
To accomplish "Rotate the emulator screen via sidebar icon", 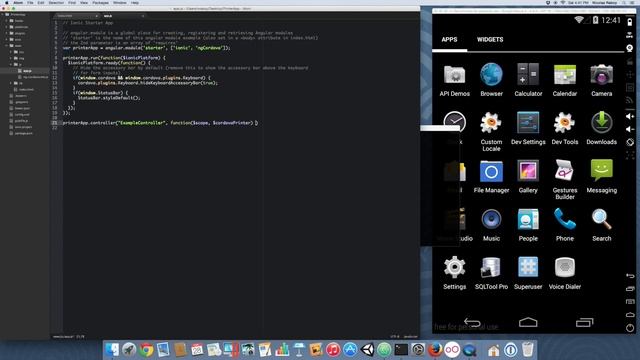I will click(630, 142).
